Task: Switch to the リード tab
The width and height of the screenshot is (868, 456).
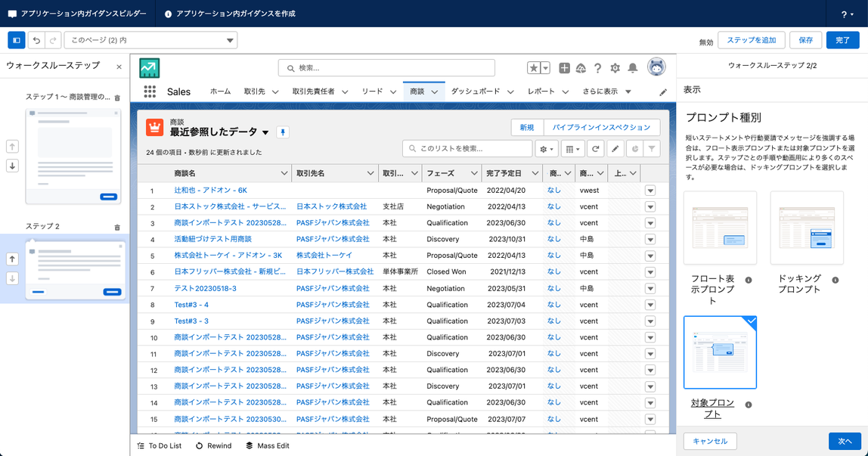Action: (x=372, y=92)
